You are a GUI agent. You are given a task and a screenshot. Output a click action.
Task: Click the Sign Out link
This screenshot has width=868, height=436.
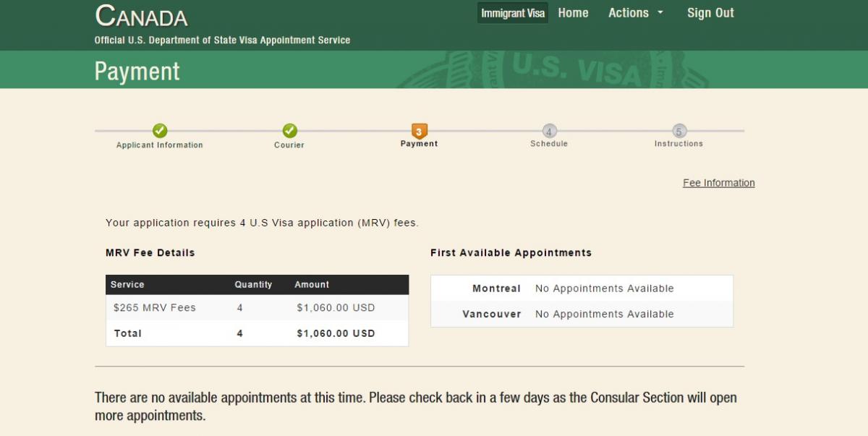710,13
